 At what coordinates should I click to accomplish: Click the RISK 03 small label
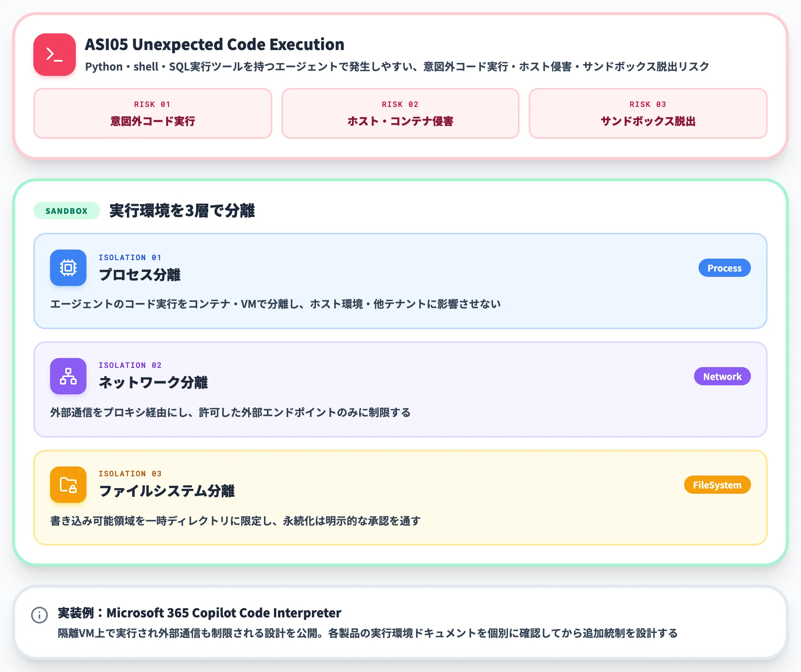tap(648, 105)
